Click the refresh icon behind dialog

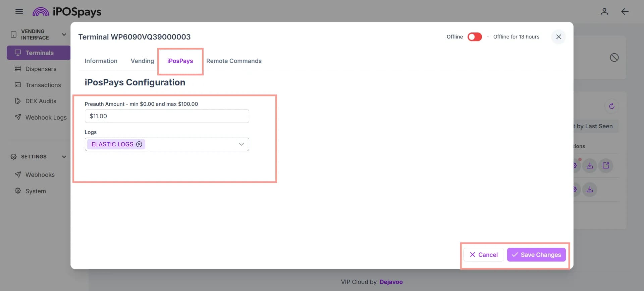[611, 106]
